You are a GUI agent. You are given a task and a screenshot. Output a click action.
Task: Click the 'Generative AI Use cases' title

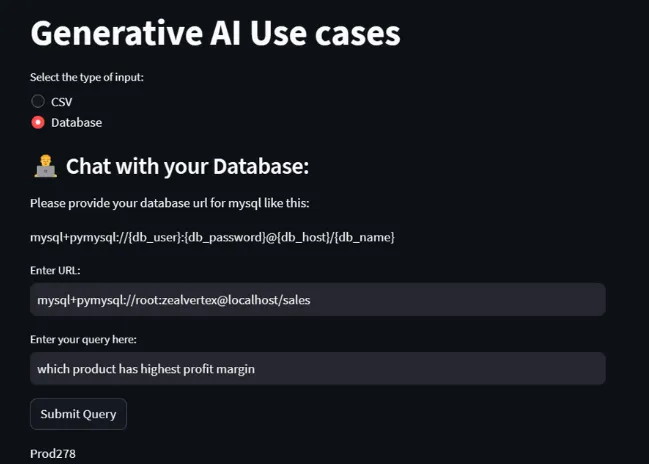(215, 33)
